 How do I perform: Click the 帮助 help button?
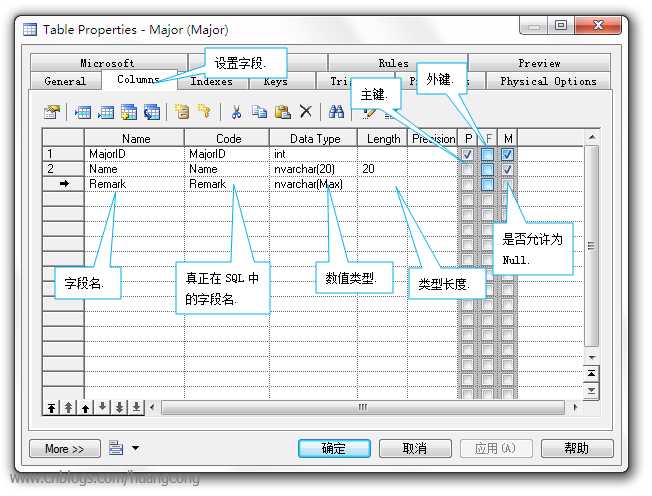coord(577,448)
